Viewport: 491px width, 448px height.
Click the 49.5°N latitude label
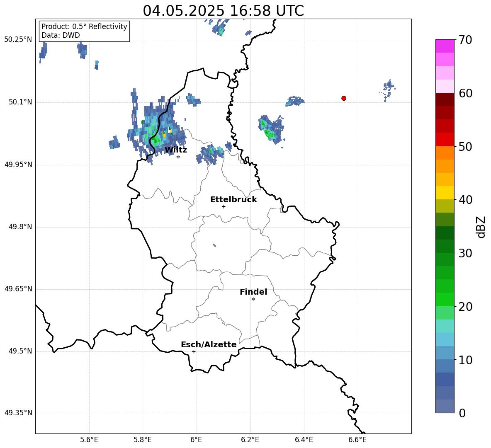pos(20,351)
